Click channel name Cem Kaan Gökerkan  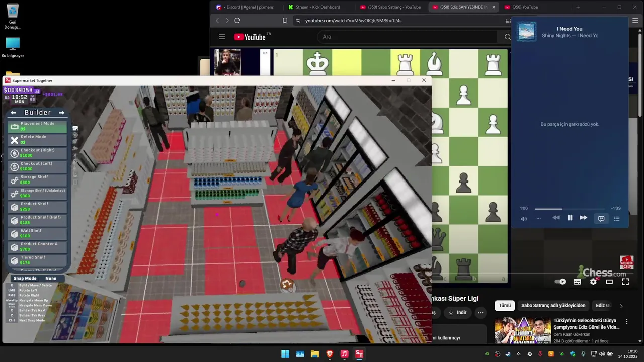(x=572, y=334)
